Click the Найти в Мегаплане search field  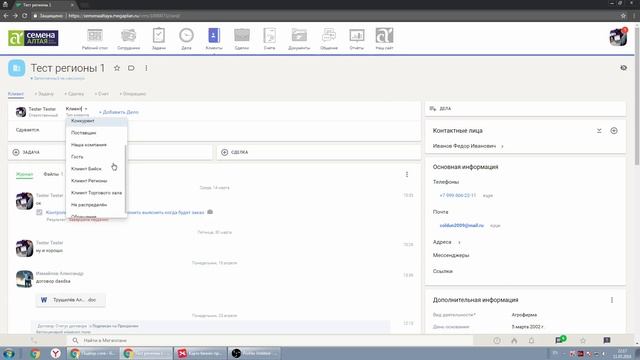click(269, 340)
